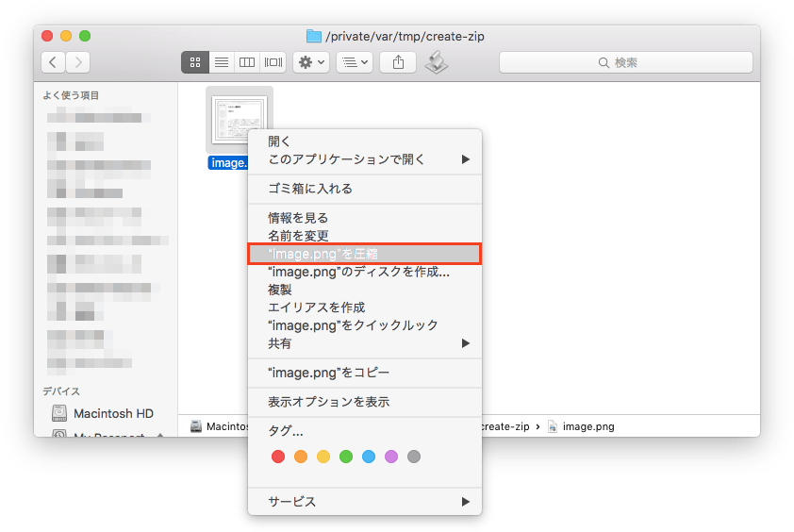This screenshot has height=532, width=794.
Task: Apply the blue tag color
Action: [x=369, y=457]
